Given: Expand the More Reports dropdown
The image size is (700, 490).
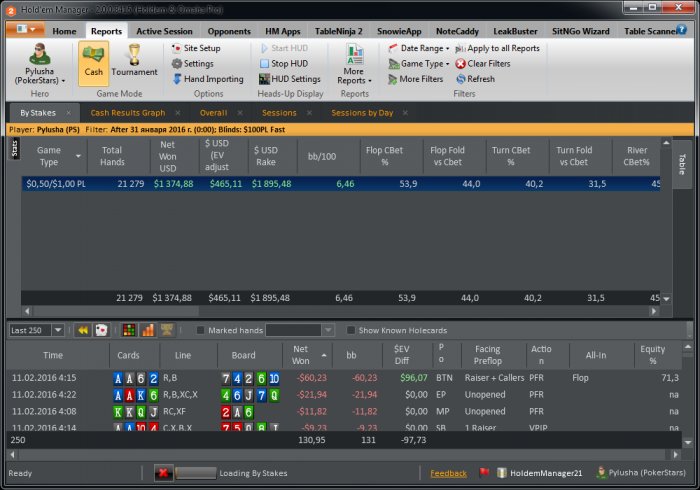Looking at the screenshot, I should 354,76.
